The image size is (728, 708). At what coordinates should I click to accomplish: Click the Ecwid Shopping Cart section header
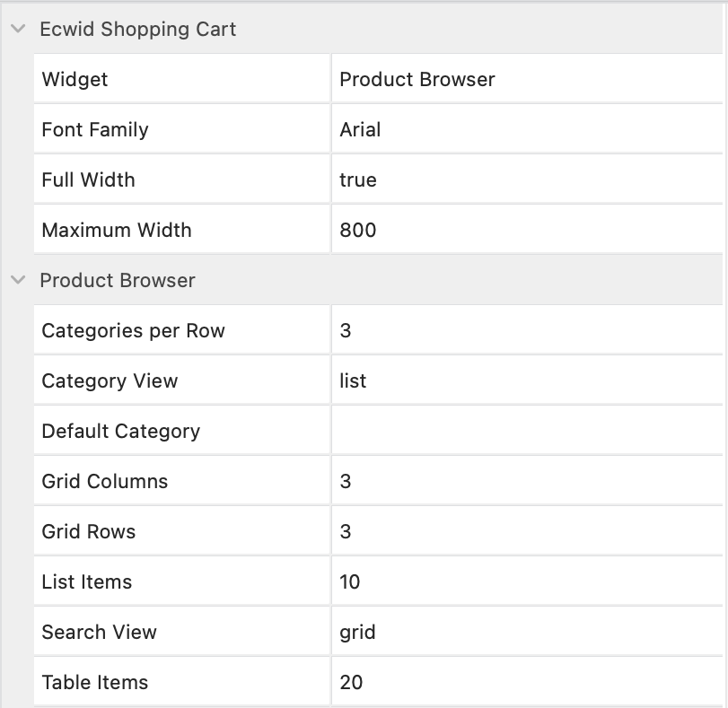click(x=137, y=29)
